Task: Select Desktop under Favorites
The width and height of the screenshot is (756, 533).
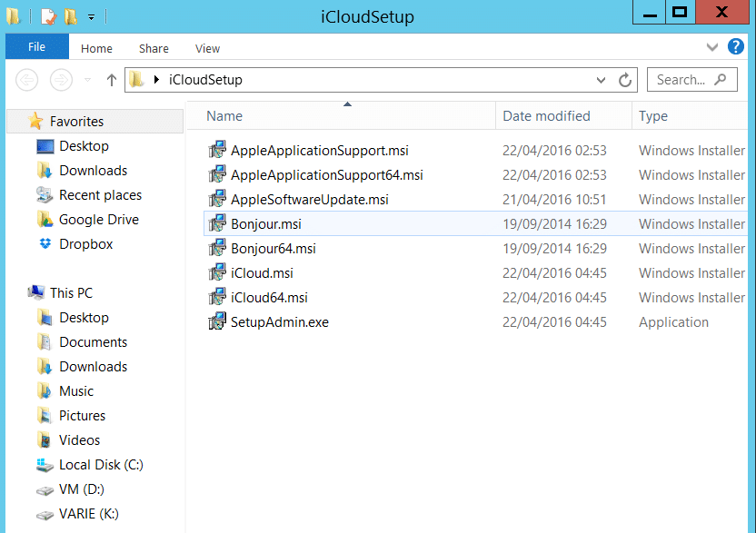Action: pos(84,145)
